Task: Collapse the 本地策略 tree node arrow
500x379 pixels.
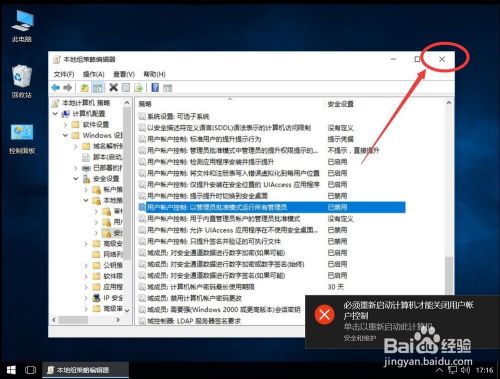Action: tap(86, 201)
